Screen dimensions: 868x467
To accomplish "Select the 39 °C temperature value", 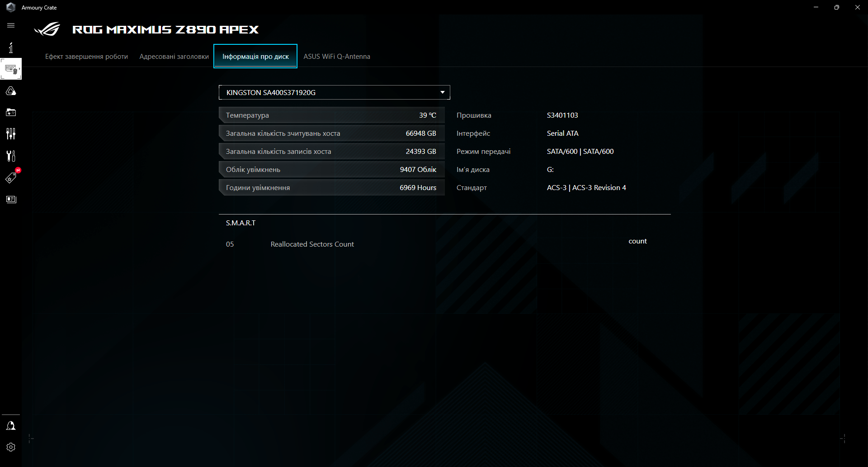I will (x=428, y=115).
